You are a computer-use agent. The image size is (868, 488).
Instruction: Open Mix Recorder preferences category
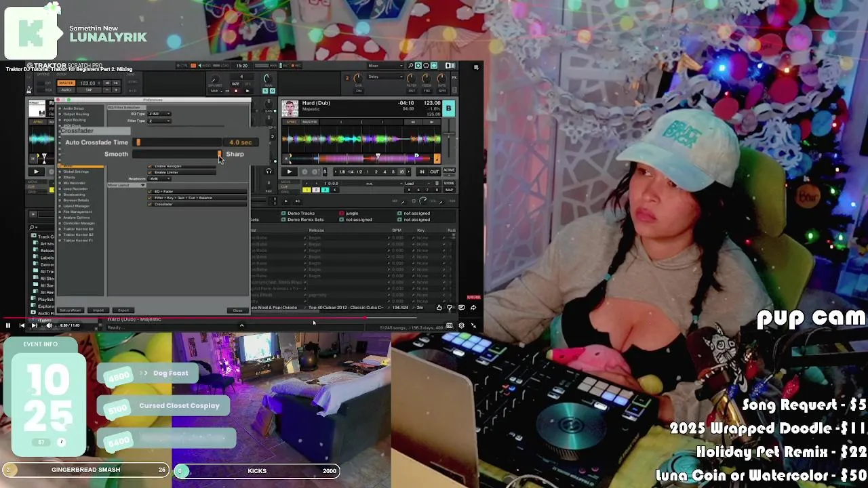click(74, 183)
